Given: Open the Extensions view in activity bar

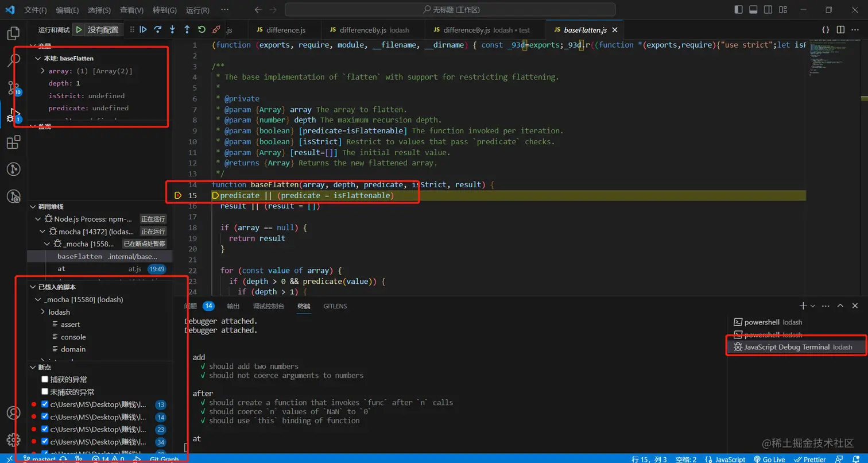Looking at the screenshot, I should pyautogui.click(x=13, y=142).
